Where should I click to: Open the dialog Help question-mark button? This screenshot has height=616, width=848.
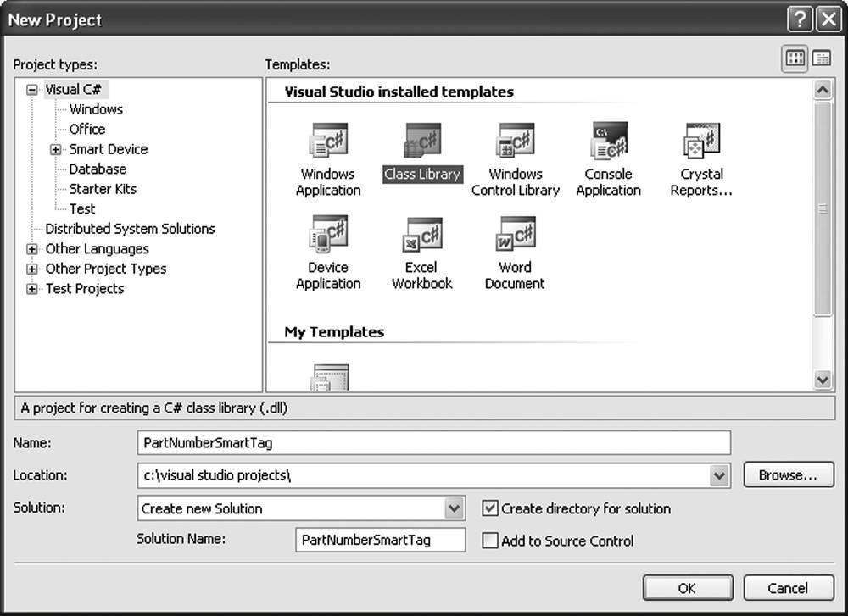(x=800, y=19)
